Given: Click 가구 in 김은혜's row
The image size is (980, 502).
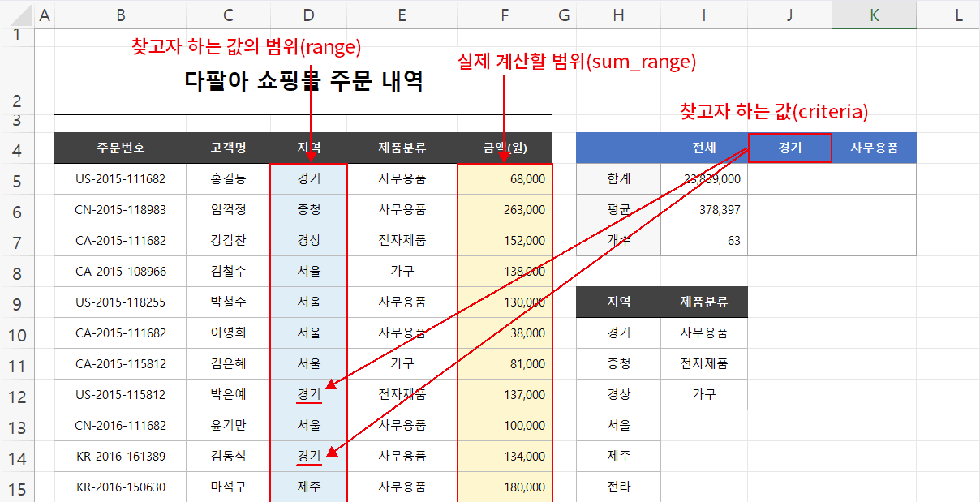Looking at the screenshot, I should pyautogui.click(x=402, y=363).
